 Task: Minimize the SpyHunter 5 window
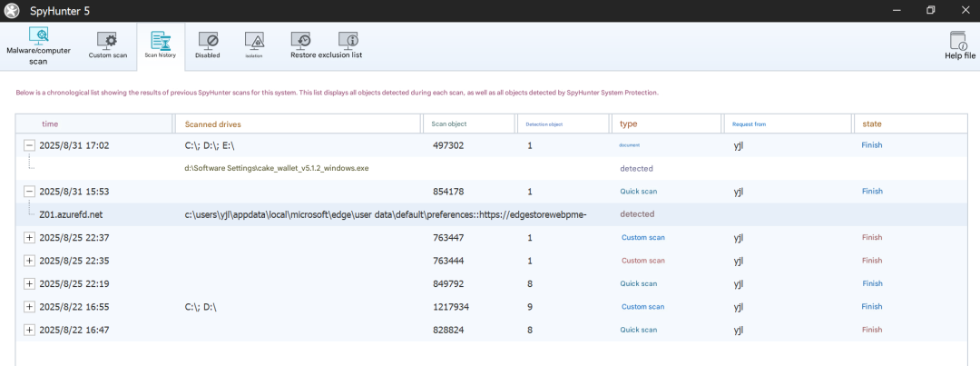coord(897,10)
